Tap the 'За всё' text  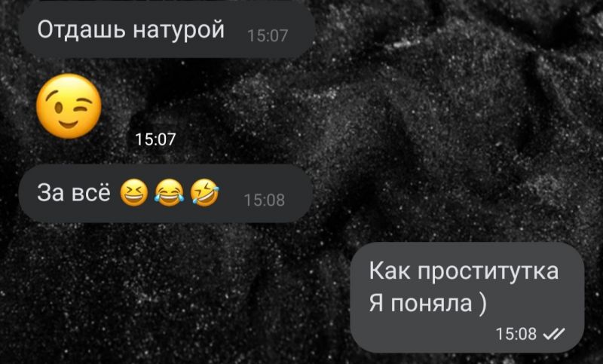73,192
